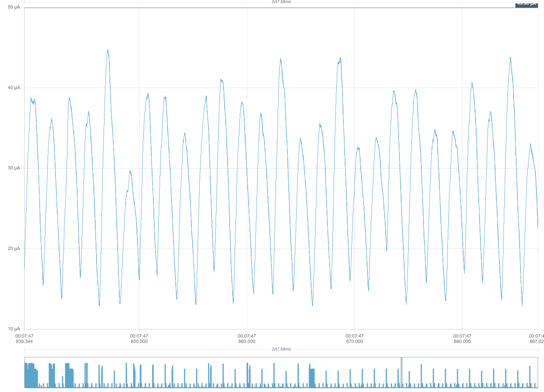
Task: Click the 20 µA y-axis label
Action: click(14, 248)
